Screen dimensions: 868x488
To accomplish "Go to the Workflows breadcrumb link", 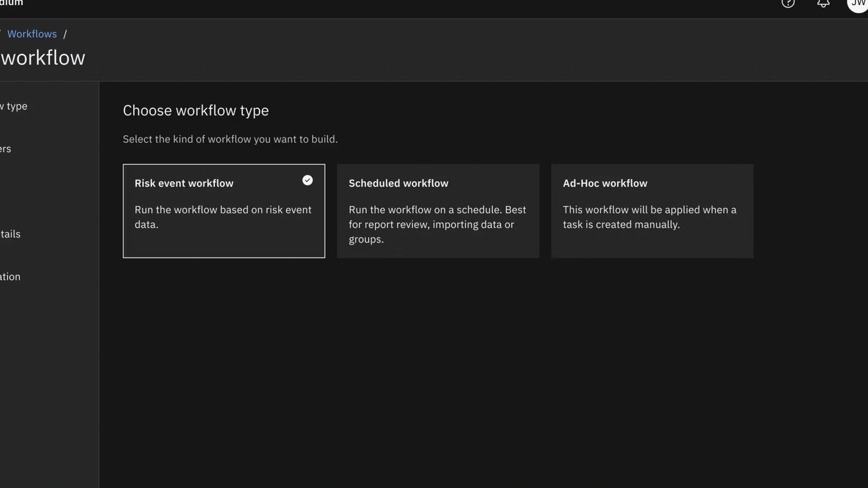I will (32, 34).
